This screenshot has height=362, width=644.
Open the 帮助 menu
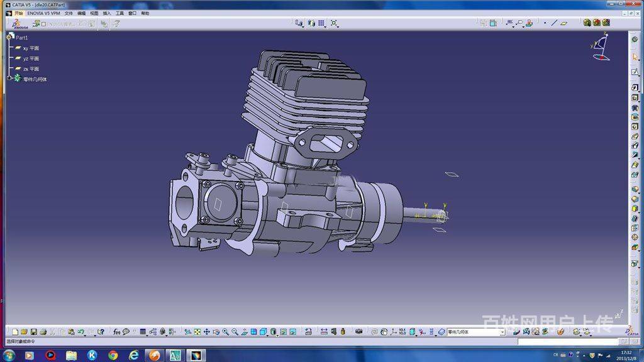(x=145, y=13)
